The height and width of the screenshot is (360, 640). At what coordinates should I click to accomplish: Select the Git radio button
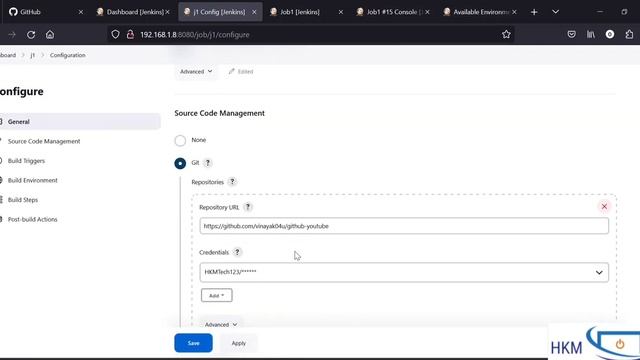coord(180,163)
